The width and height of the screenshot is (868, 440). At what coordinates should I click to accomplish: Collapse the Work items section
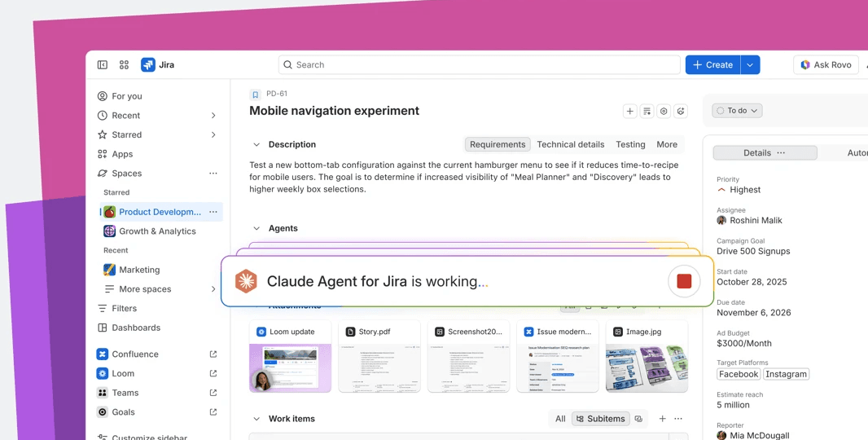[x=256, y=419]
